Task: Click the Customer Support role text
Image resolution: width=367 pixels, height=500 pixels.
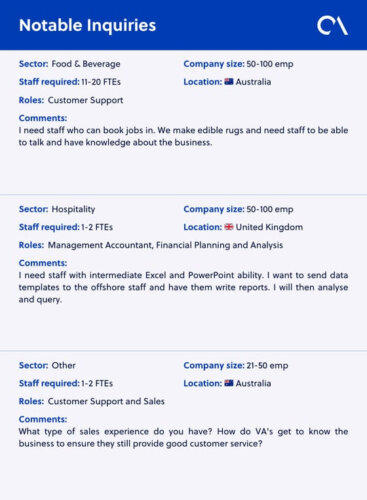Action: pos(85,100)
